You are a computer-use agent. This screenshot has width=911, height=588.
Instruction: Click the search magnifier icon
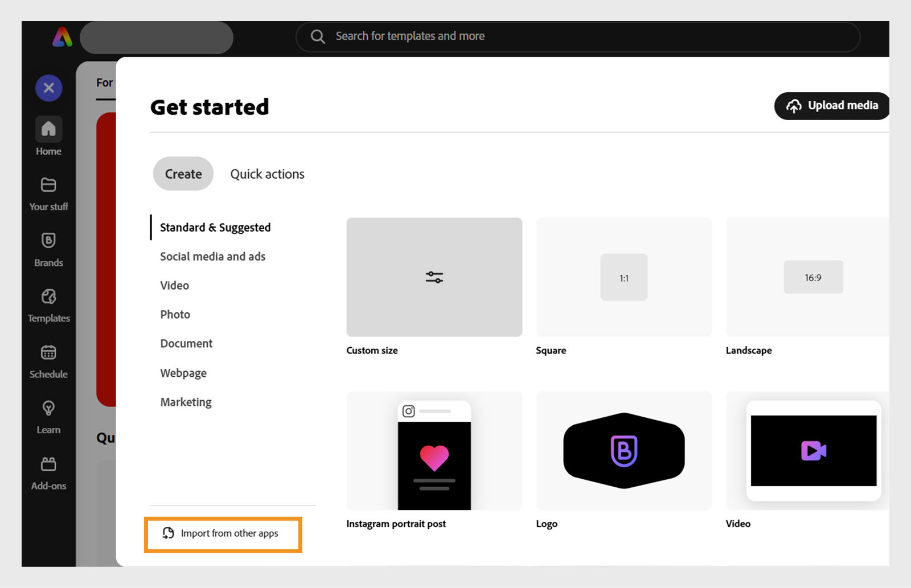tap(317, 36)
